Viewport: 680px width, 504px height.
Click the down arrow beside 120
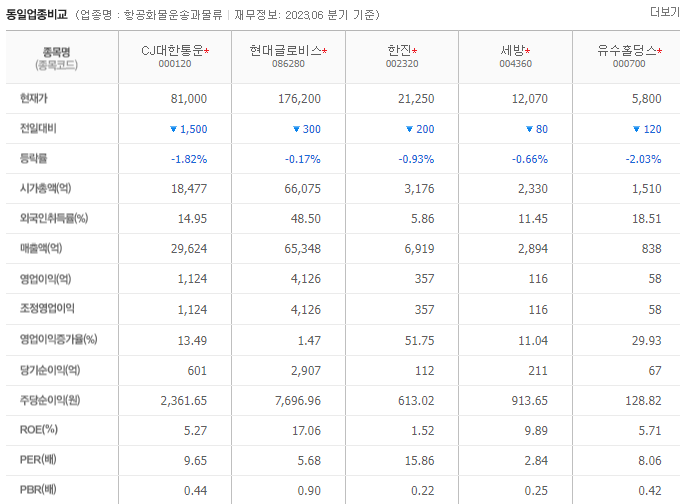tap(636, 129)
